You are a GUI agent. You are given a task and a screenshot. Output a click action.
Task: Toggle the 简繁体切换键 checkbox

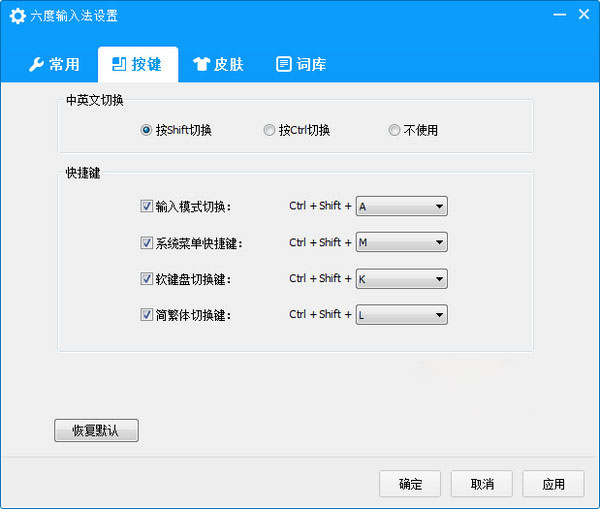tap(146, 315)
